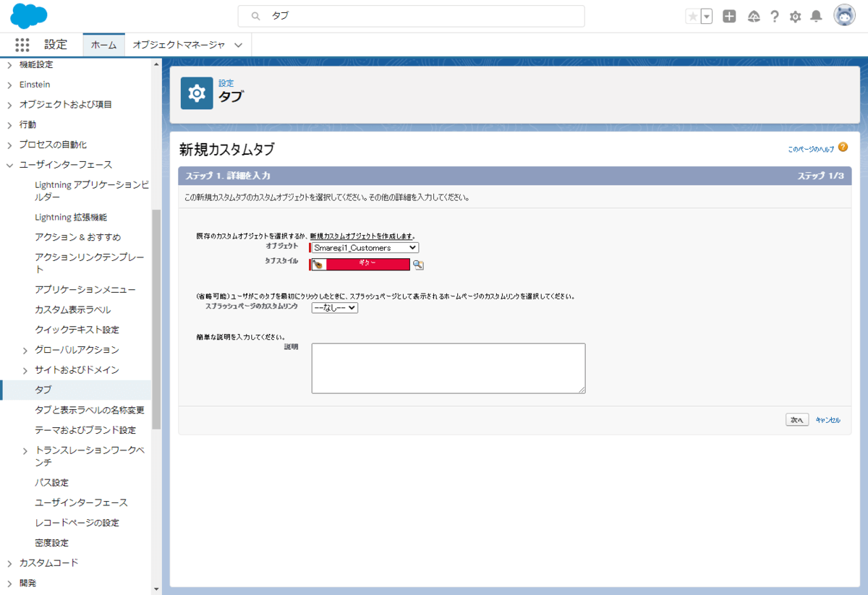The width and height of the screenshot is (868, 595).
Task: Expand 機能設定 in sidebar
Action: tap(9, 64)
